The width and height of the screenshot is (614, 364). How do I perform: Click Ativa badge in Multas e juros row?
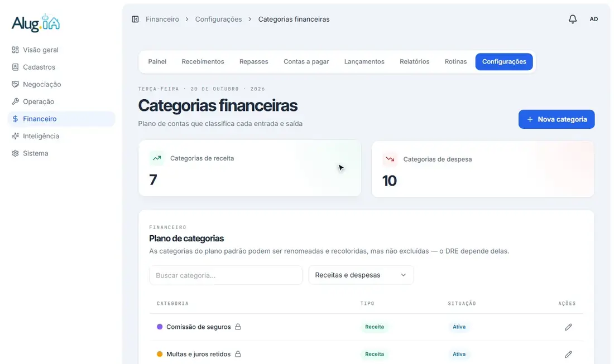pos(459,354)
